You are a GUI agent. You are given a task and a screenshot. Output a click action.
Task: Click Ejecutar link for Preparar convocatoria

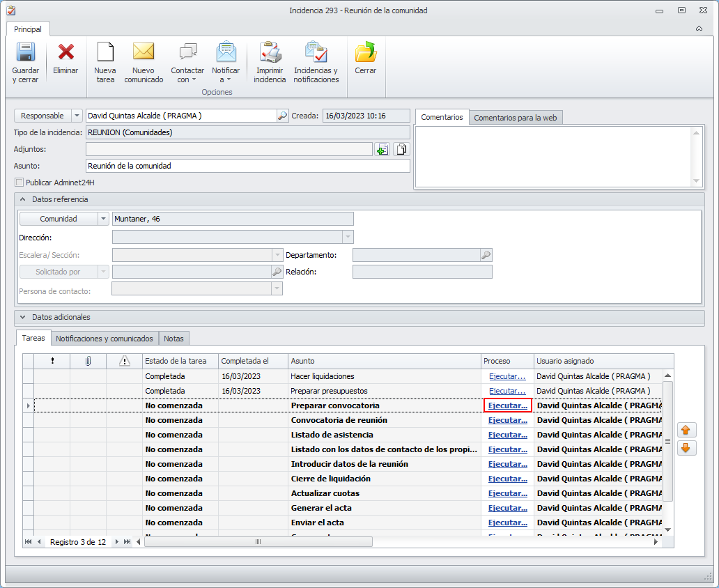[507, 405]
